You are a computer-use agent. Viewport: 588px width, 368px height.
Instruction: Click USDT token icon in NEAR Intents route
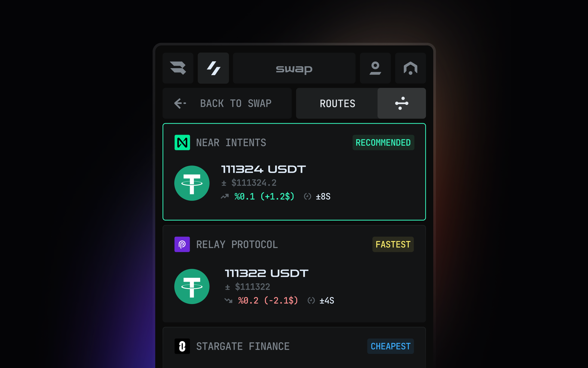click(x=192, y=183)
